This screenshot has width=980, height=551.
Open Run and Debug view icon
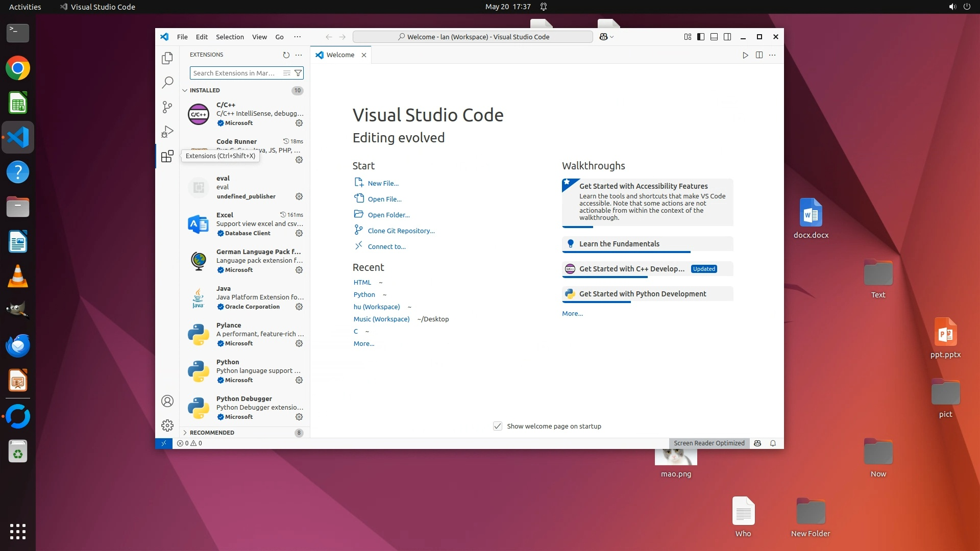(167, 132)
